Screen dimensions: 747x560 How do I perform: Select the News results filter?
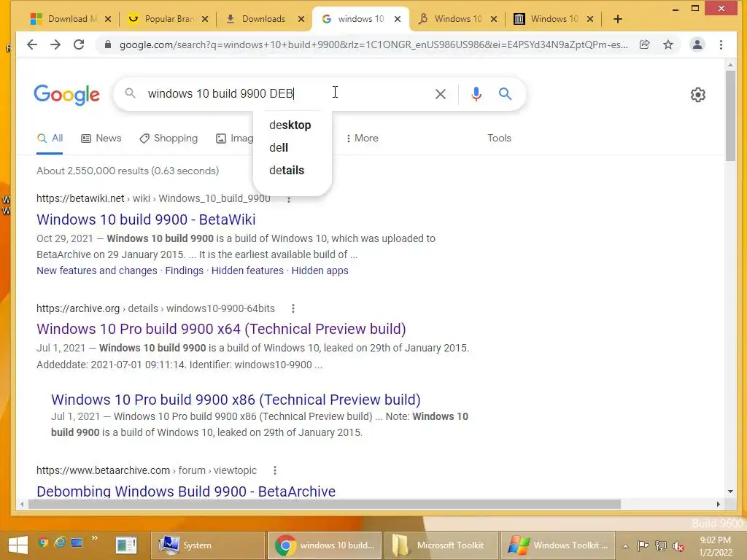pyautogui.click(x=101, y=138)
